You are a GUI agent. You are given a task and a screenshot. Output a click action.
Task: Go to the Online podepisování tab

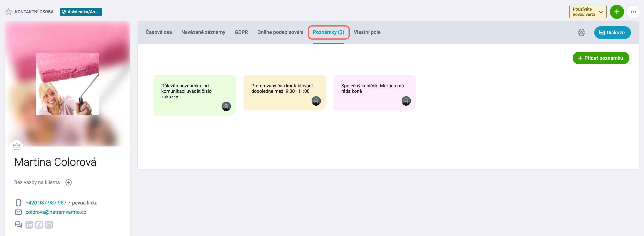click(x=280, y=32)
